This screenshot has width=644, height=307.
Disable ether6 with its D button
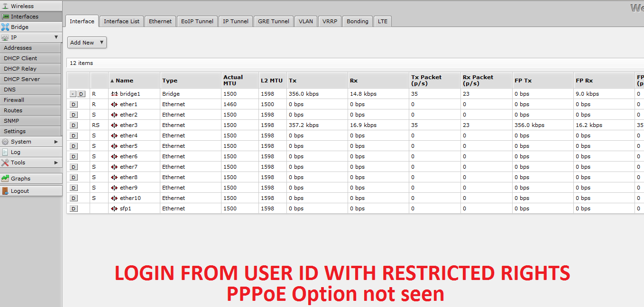point(74,156)
